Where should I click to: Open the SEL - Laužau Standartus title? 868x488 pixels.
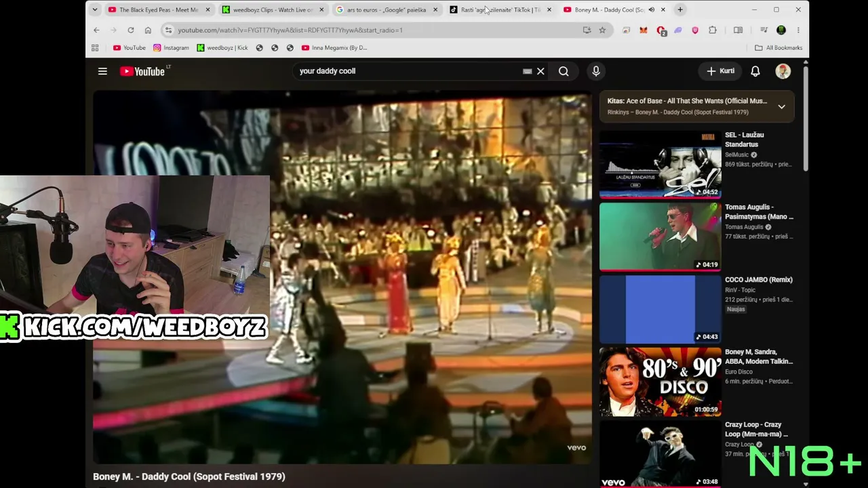pos(744,140)
